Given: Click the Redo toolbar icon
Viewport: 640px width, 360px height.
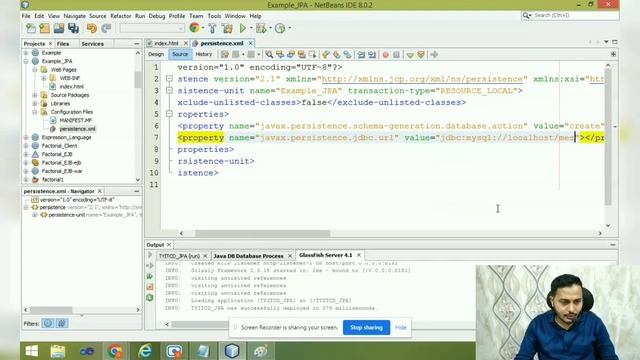Looking at the screenshot, I should click(106, 28).
